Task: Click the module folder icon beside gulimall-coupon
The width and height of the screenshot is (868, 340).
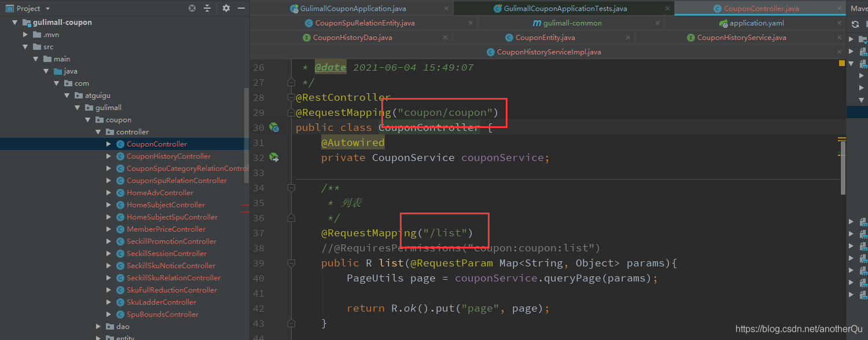Action: 27,23
